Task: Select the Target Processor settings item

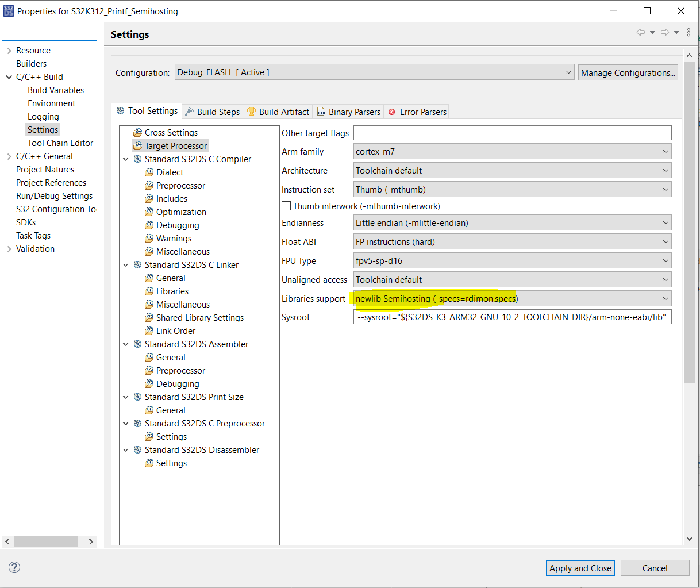Action: click(x=175, y=145)
